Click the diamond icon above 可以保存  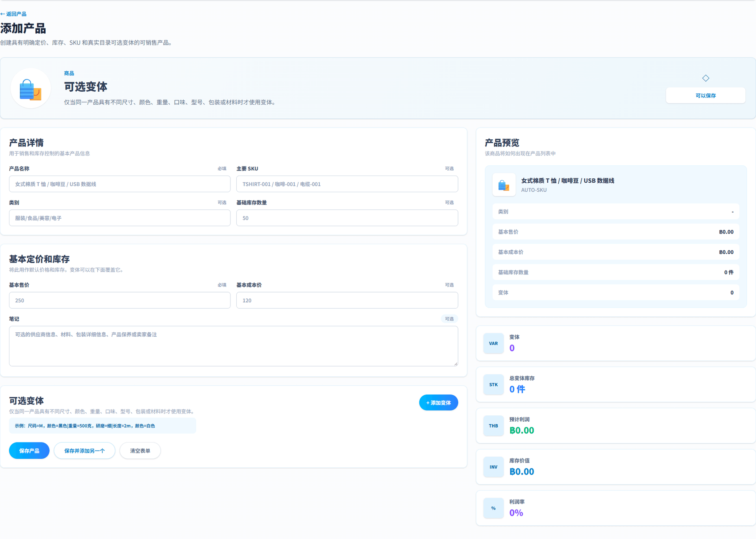click(706, 78)
